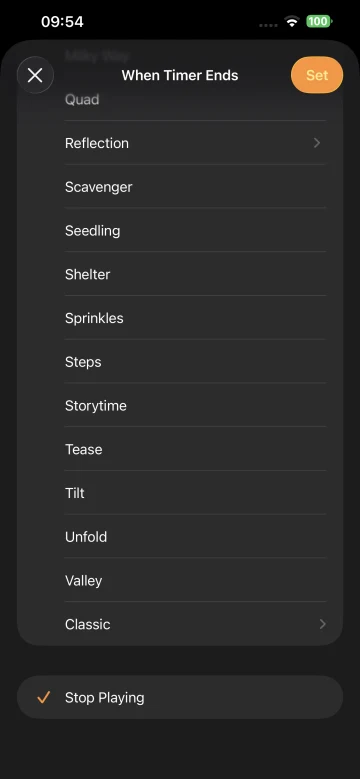Tap the Wi-Fi status icon

coord(292,21)
